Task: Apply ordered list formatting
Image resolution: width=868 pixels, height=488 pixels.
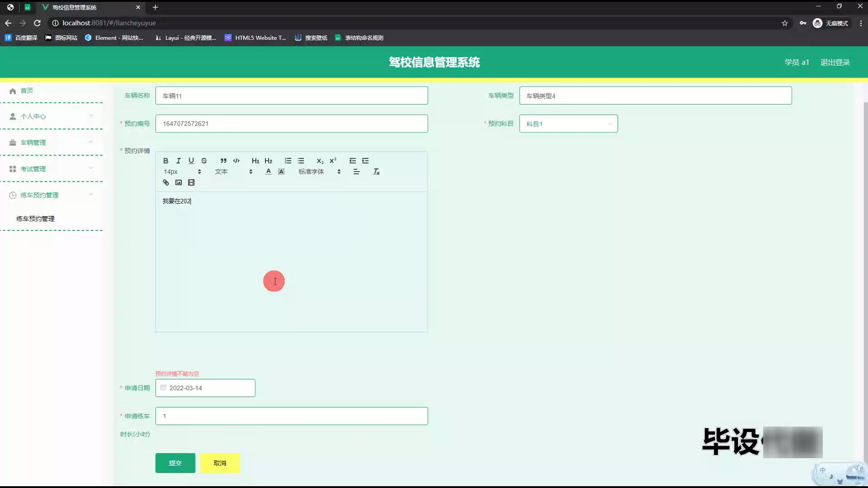Action: coord(288,160)
